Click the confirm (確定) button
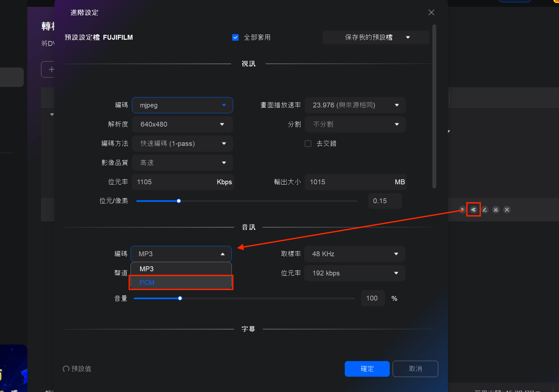 click(x=367, y=369)
